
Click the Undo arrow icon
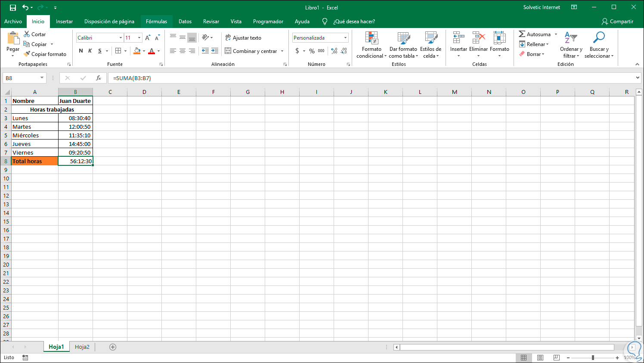[x=25, y=7]
